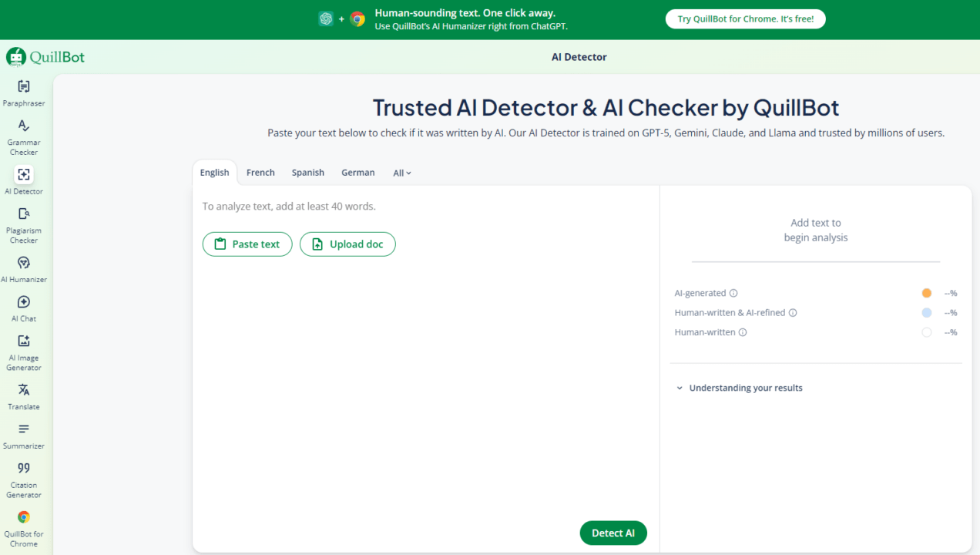Select the Plagiarism Checker sidebar icon

click(24, 224)
